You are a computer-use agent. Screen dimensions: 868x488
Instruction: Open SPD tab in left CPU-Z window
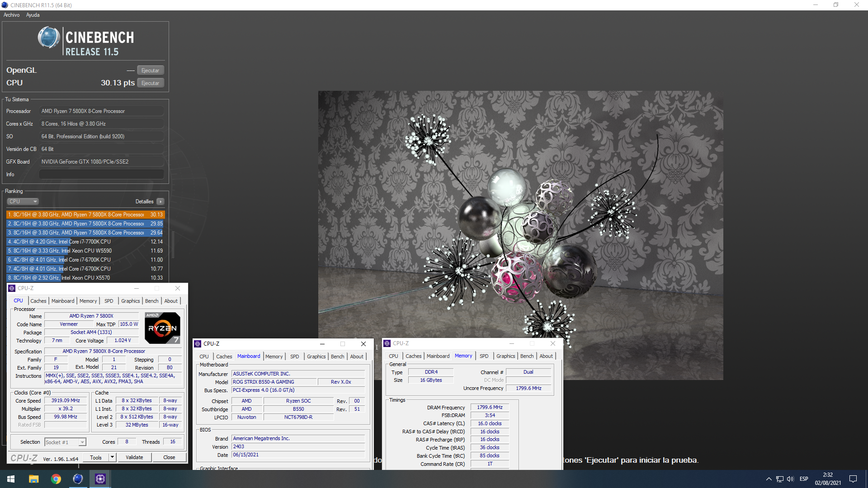tap(109, 301)
